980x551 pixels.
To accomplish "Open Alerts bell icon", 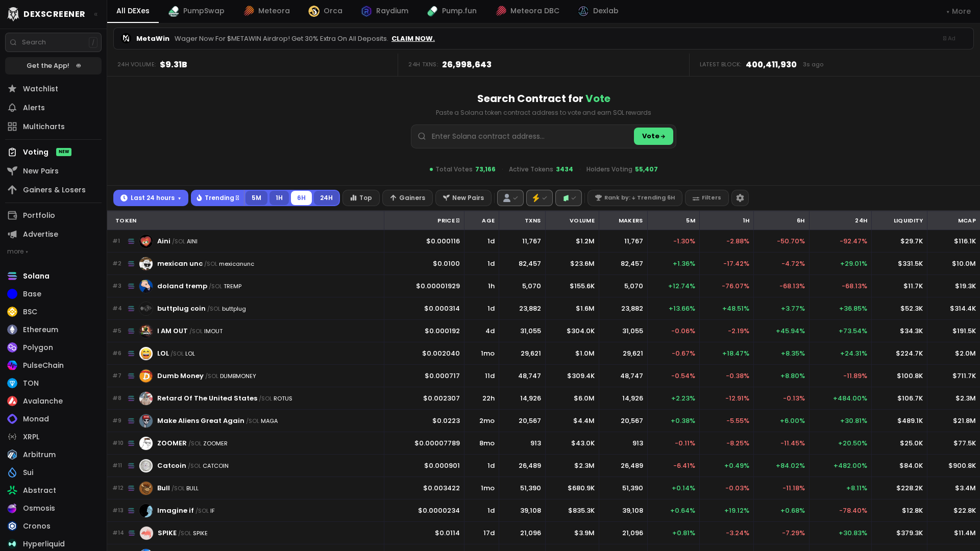I will tap(12, 108).
